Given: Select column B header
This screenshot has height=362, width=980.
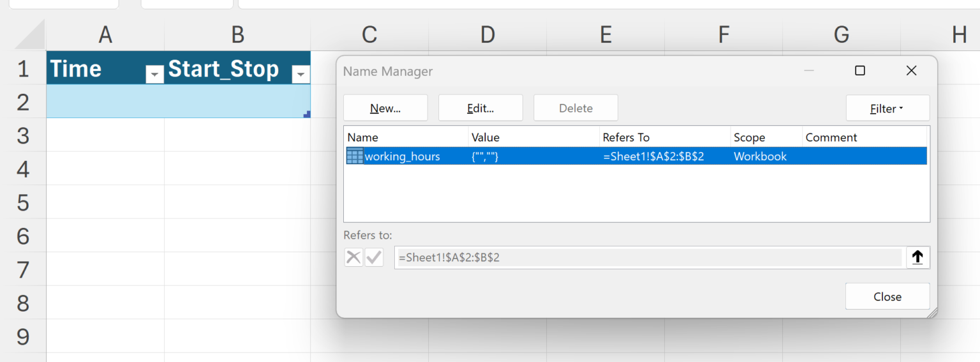Looking at the screenshot, I should pos(237,34).
